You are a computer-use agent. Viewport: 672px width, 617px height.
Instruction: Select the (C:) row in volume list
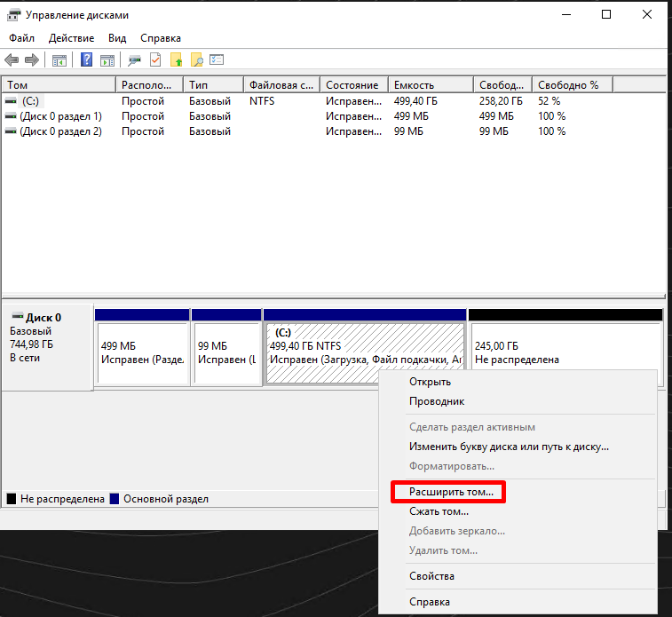click(31, 101)
